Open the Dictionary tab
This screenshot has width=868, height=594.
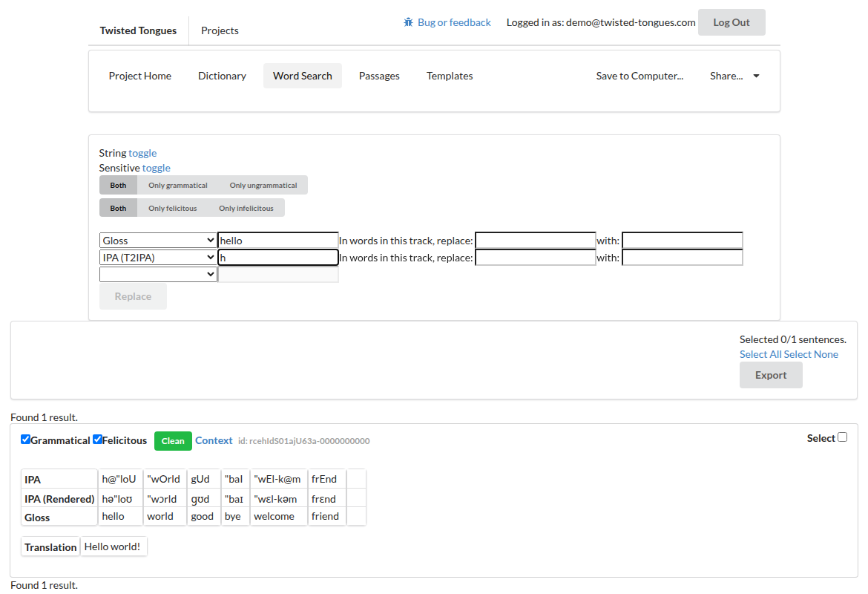tap(222, 76)
